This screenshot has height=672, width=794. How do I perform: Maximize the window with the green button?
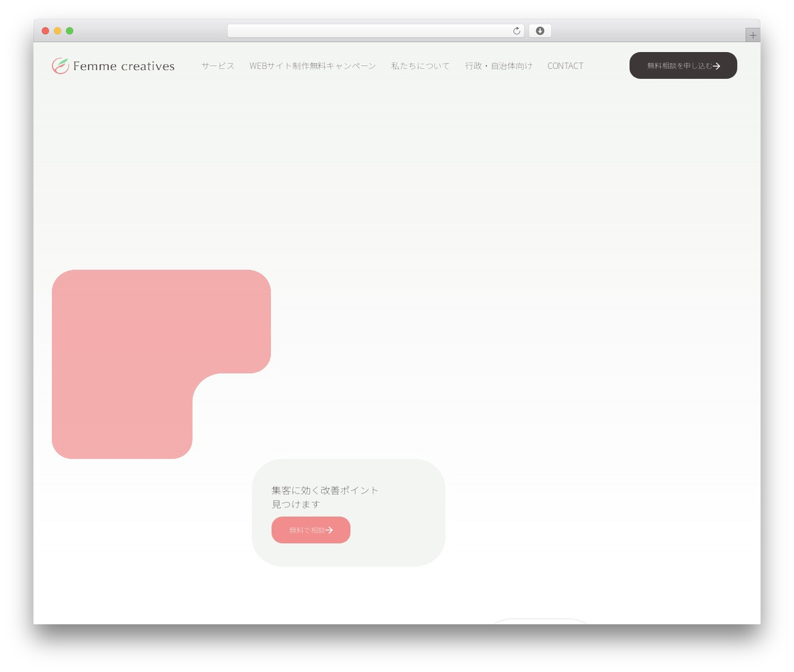[69, 31]
